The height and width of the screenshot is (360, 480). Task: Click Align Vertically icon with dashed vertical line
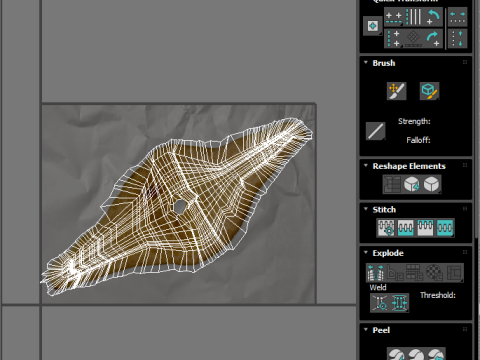394,39
